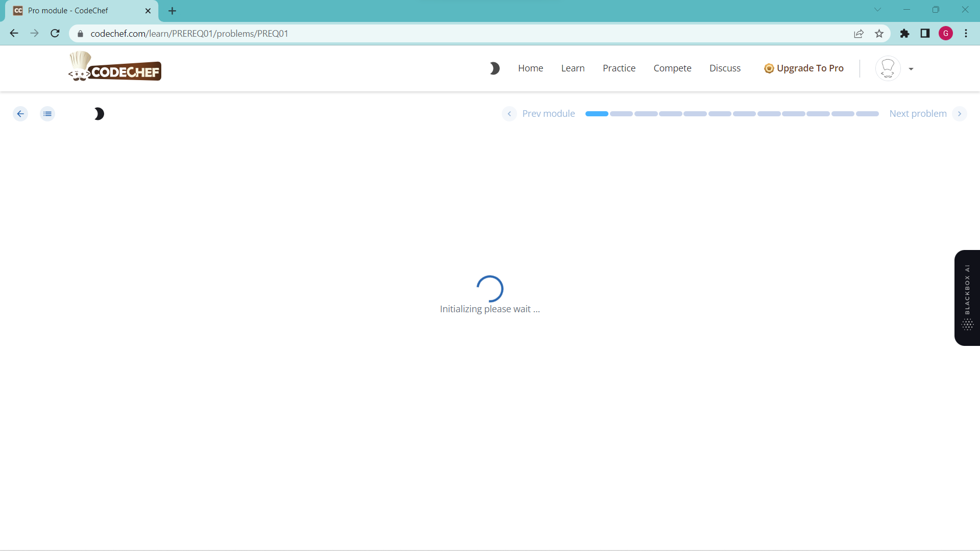Bookmark this page with star icon
This screenshot has width=980, height=551.
pyautogui.click(x=879, y=34)
